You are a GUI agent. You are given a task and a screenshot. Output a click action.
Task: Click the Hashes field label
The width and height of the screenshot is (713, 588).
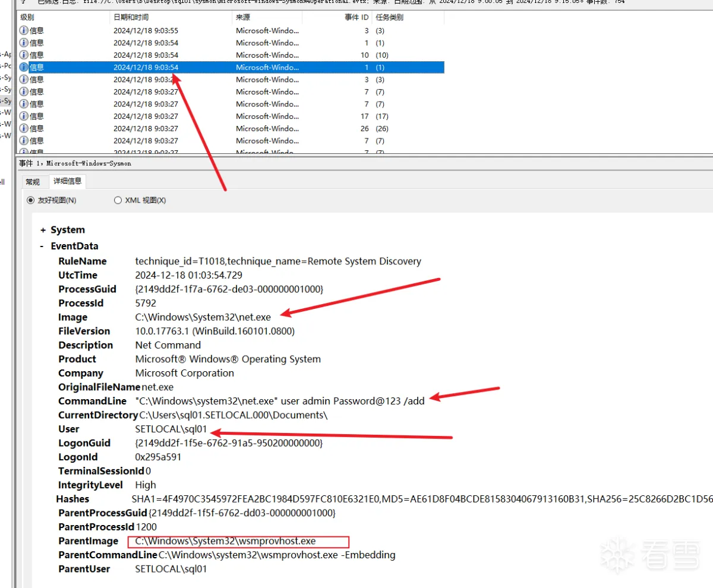pos(72,500)
